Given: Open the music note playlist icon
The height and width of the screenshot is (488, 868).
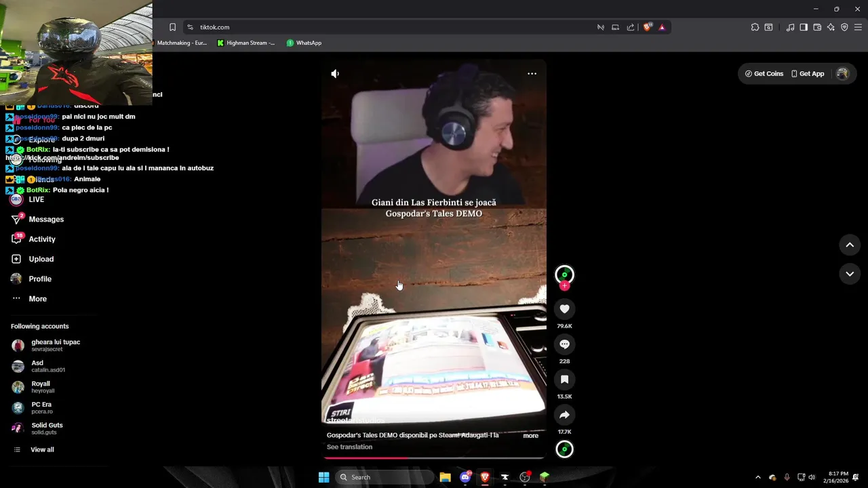Looking at the screenshot, I should (790, 27).
